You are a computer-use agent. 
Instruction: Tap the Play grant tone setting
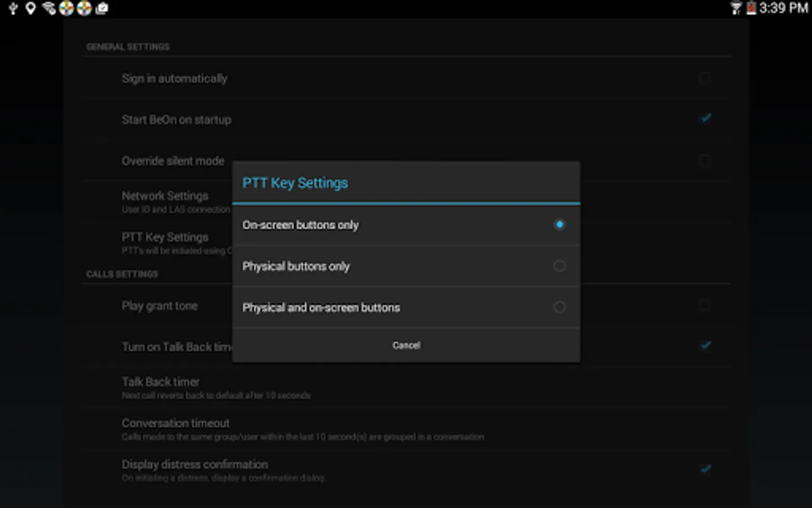click(160, 306)
